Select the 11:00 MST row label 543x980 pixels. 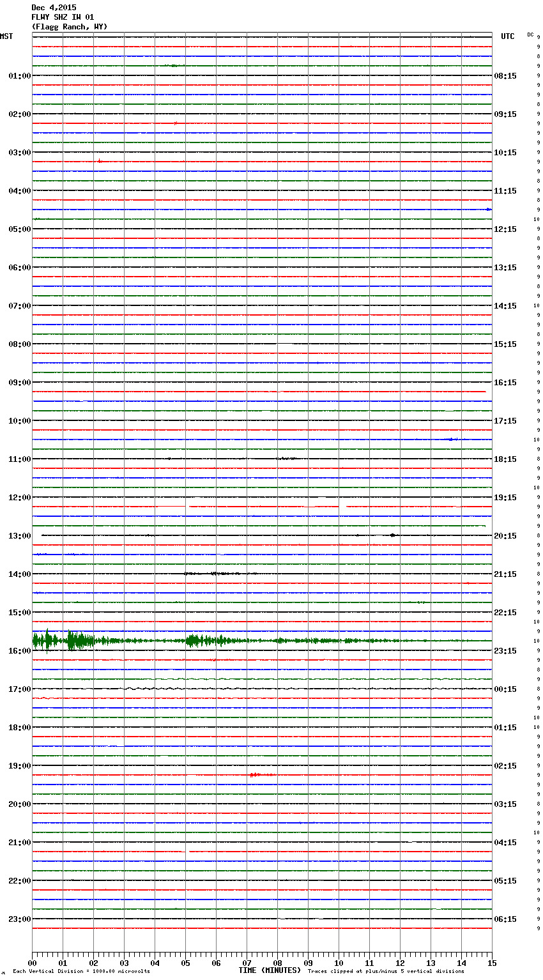click(19, 459)
